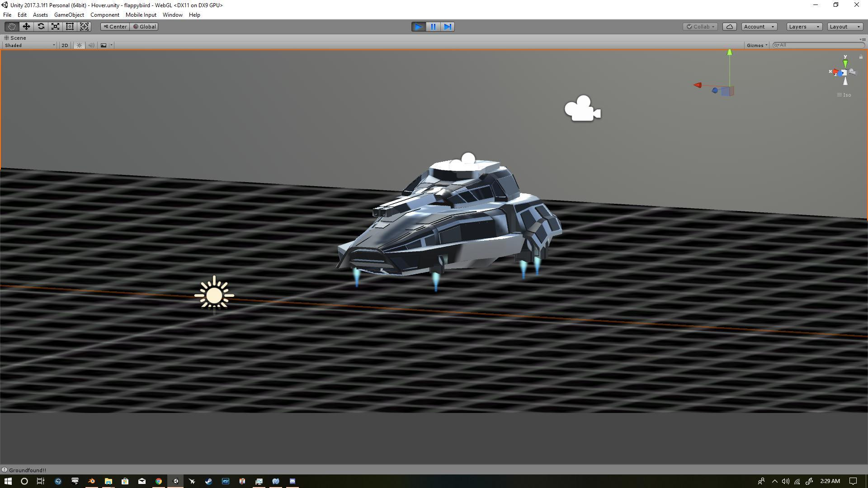Open the GameObject menu
This screenshot has width=868, height=488.
pyautogui.click(x=69, y=15)
